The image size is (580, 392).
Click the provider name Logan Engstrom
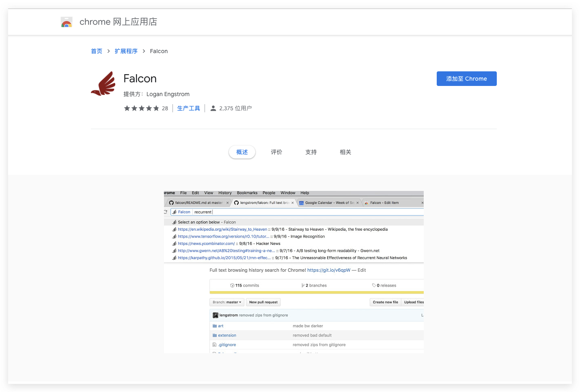click(168, 94)
